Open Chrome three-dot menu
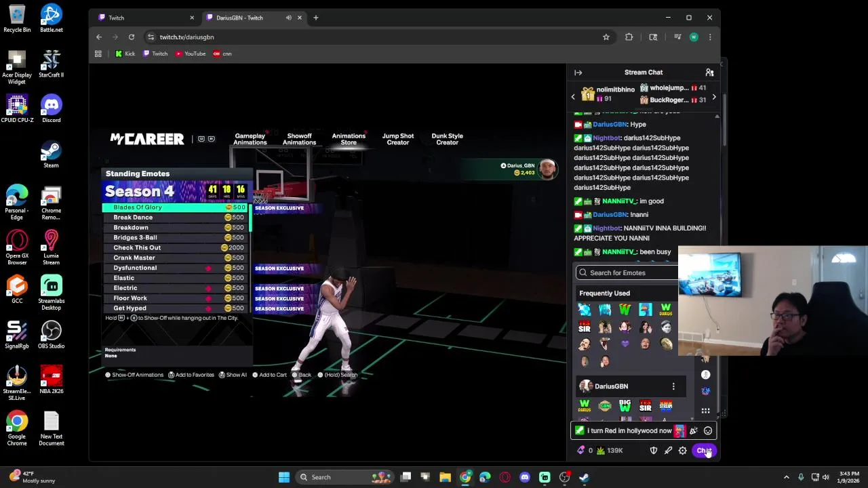The image size is (868, 488). (710, 37)
